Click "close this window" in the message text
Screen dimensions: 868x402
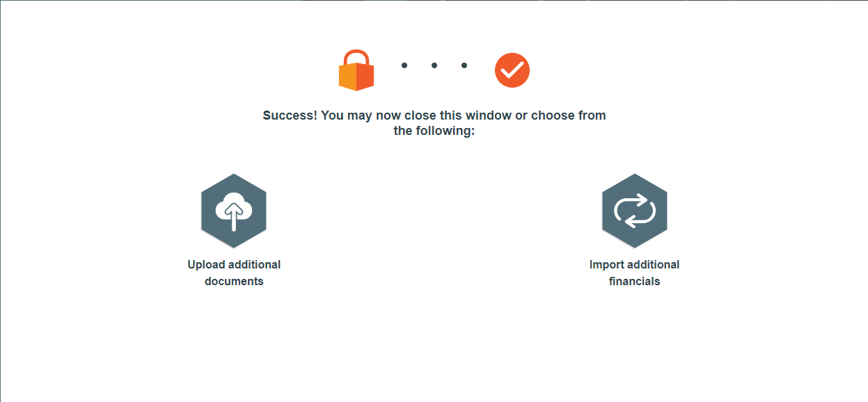click(x=457, y=115)
